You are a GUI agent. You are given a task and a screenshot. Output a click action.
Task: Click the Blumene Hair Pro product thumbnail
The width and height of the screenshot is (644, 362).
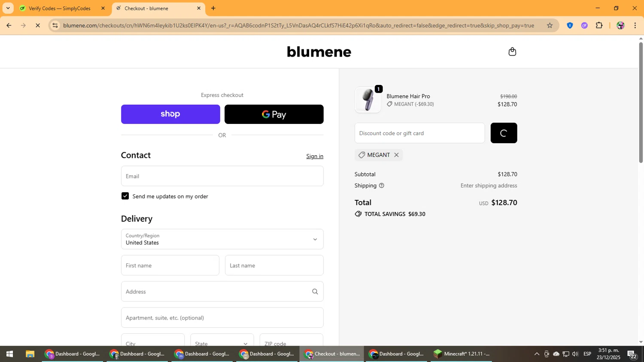(x=368, y=100)
